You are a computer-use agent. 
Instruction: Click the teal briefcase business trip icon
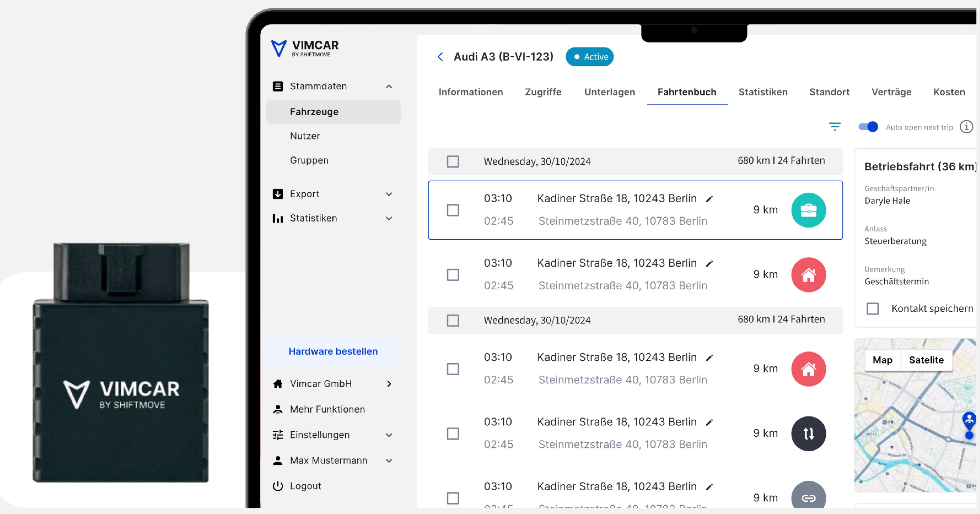pyautogui.click(x=808, y=210)
